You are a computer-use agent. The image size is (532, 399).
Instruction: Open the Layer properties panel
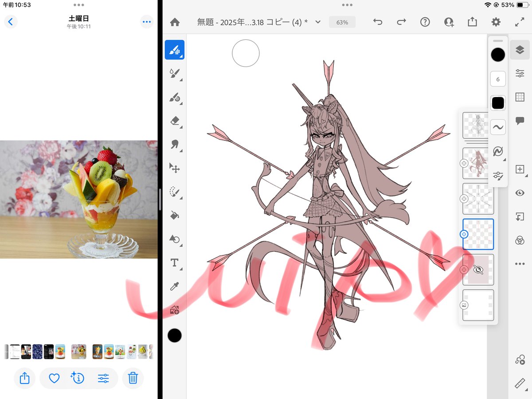click(x=520, y=72)
